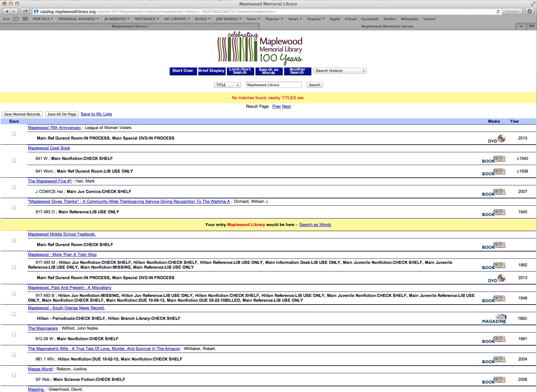
Task: Check the Maplewood Gives Thanks save box
Action: (14, 208)
